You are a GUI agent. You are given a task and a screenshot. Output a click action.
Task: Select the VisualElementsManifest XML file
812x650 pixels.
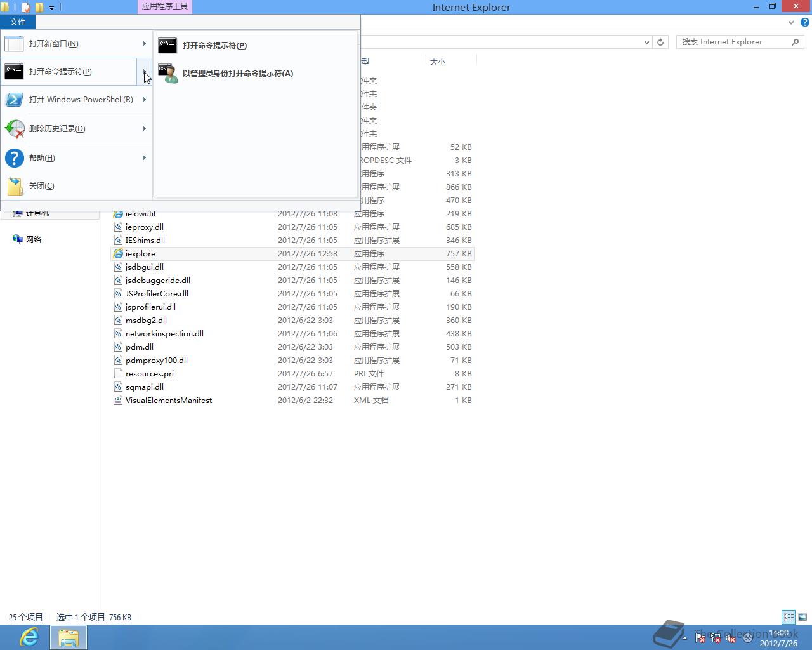[x=169, y=400]
